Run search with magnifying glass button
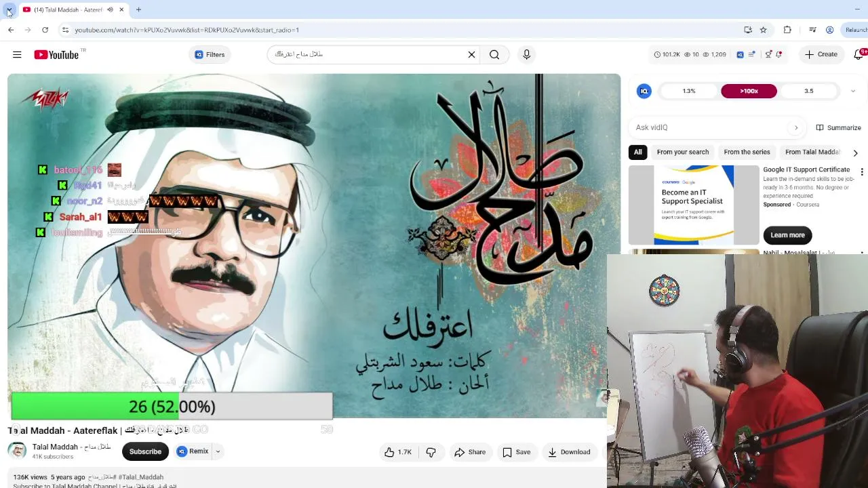Image resolution: width=868 pixels, height=488 pixels. click(x=494, y=55)
